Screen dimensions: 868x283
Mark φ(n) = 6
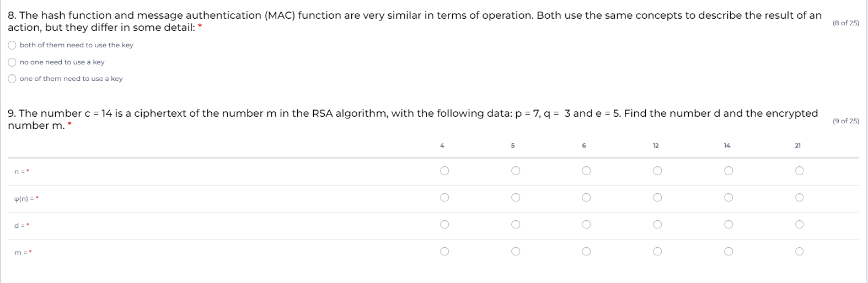(x=586, y=198)
